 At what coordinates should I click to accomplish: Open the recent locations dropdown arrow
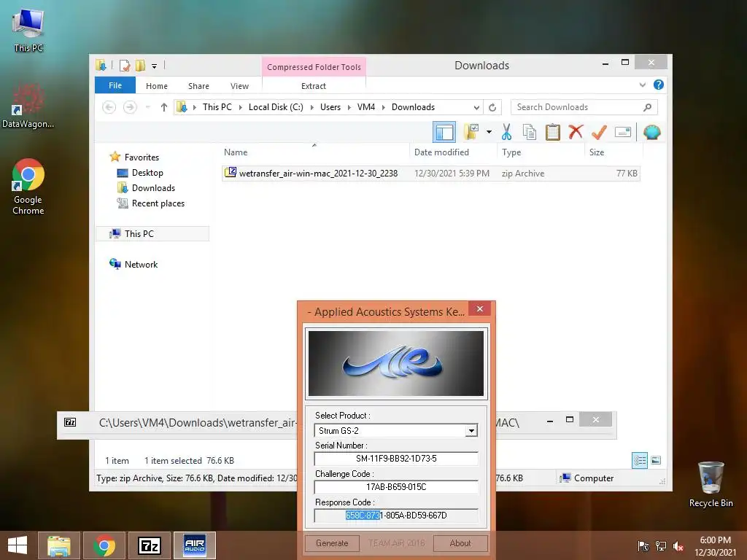click(148, 107)
